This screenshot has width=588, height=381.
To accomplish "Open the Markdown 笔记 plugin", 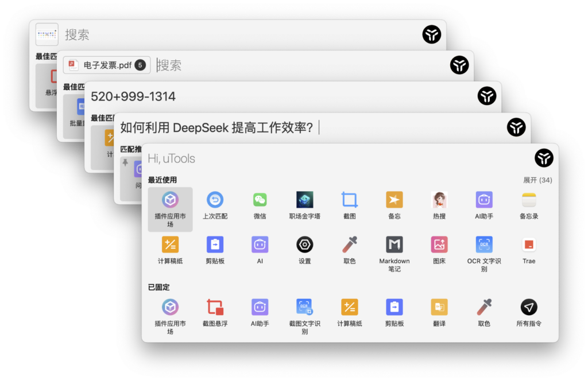I will [394, 245].
